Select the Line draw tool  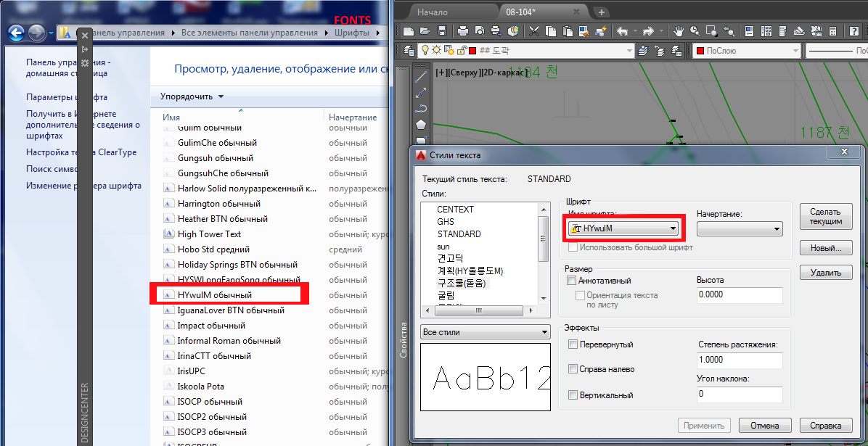pos(421,76)
